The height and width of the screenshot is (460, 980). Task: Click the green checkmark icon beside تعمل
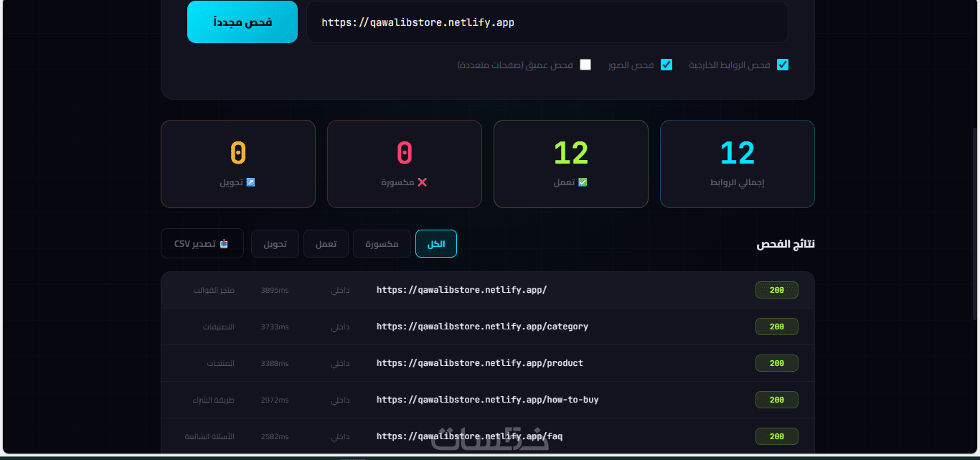[583, 182]
